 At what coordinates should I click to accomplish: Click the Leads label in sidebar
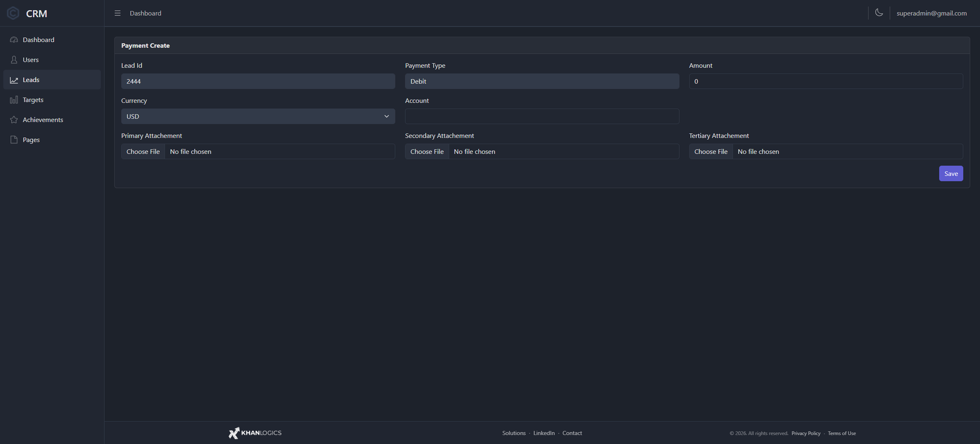point(31,80)
